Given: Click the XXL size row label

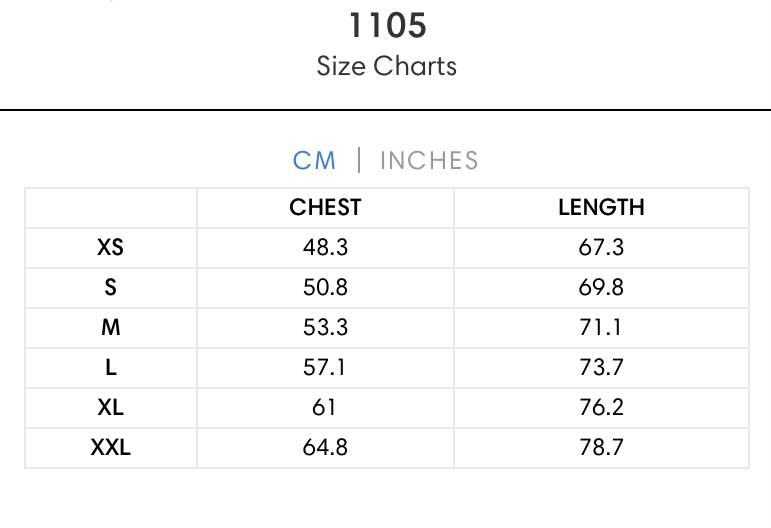Looking at the screenshot, I should (x=111, y=447).
